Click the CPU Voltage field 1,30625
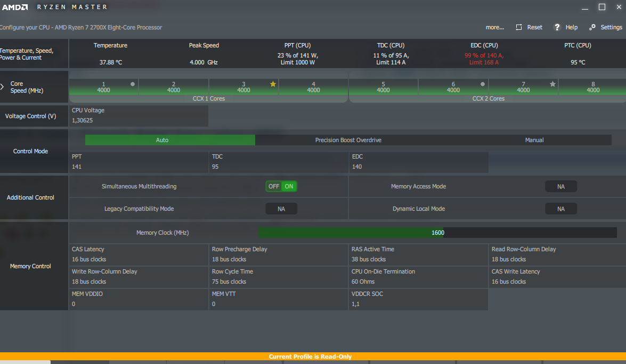 139,115
